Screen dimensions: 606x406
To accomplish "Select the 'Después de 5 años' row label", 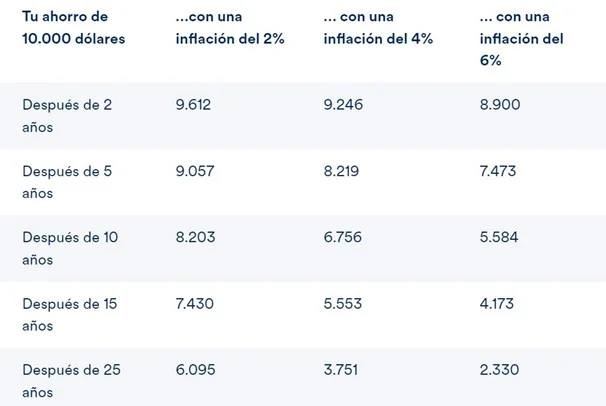I will coord(66,182).
